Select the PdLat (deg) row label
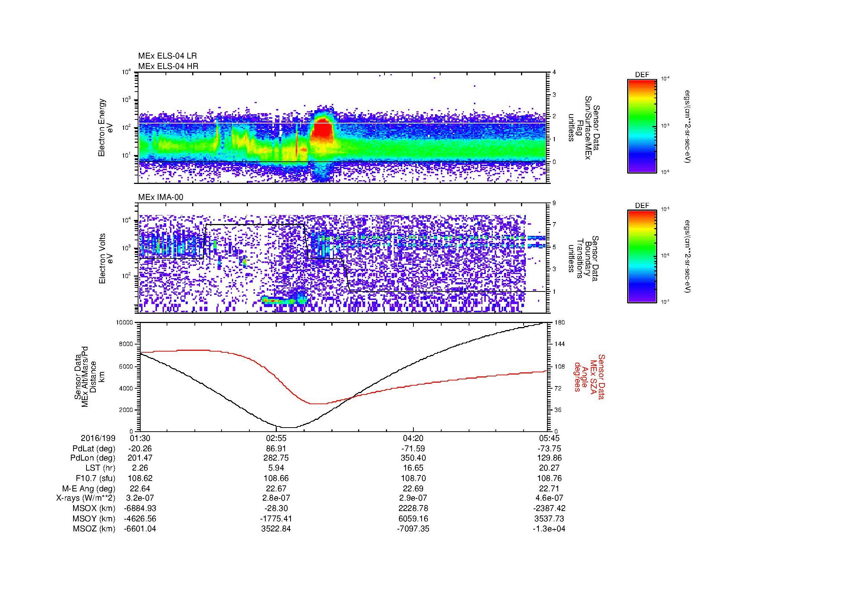 (x=94, y=449)
